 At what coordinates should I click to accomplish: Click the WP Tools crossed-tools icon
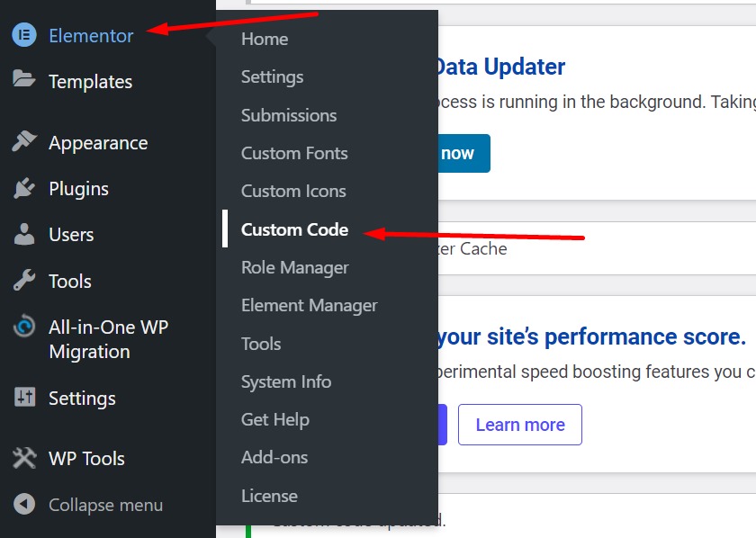click(24, 458)
